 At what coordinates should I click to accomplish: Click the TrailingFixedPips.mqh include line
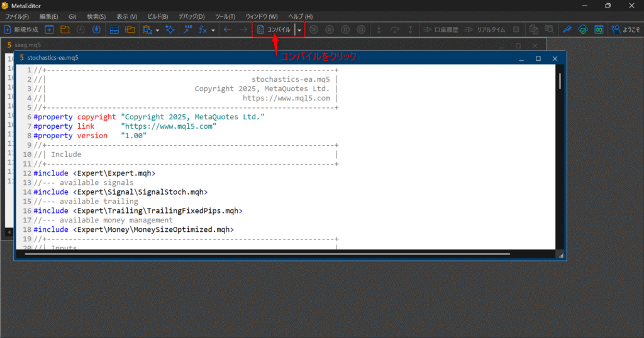tap(138, 211)
